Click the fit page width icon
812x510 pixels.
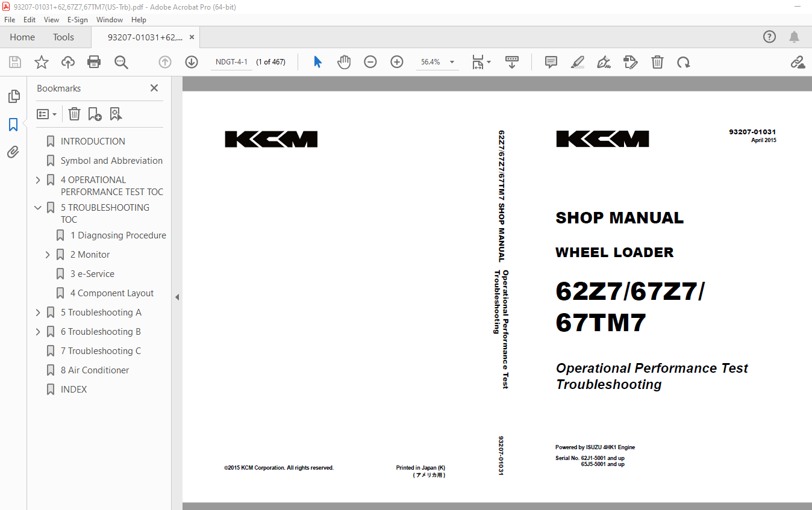478,62
